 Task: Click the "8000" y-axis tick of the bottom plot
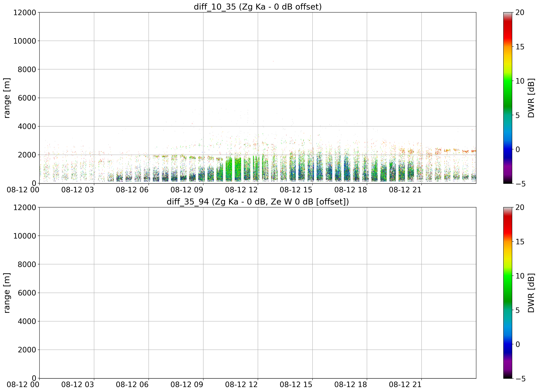pos(27,264)
